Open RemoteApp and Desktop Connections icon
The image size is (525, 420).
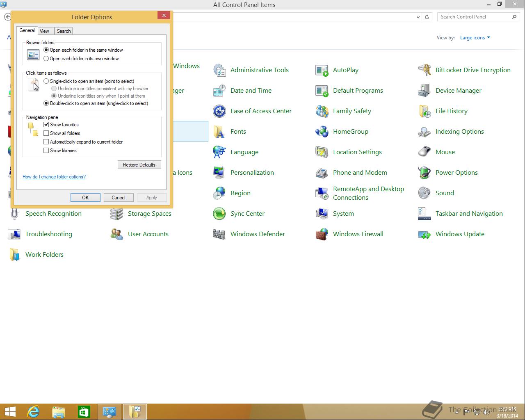tap(322, 193)
